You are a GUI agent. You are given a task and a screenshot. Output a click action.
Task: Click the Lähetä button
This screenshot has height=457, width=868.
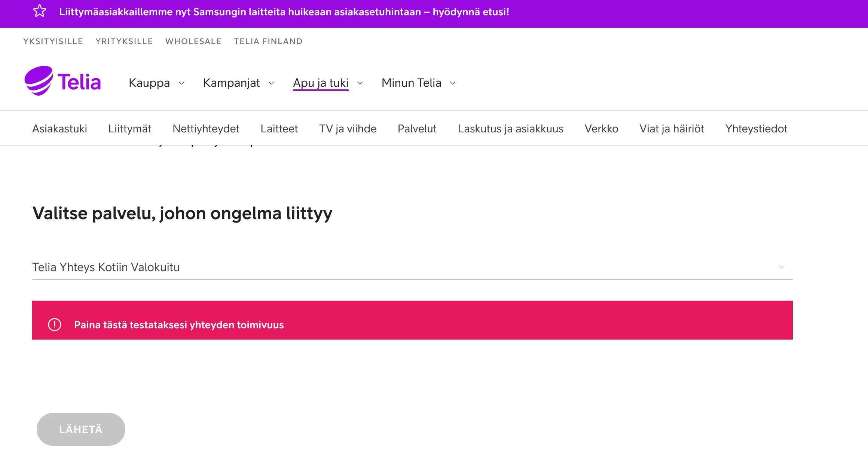(81, 429)
